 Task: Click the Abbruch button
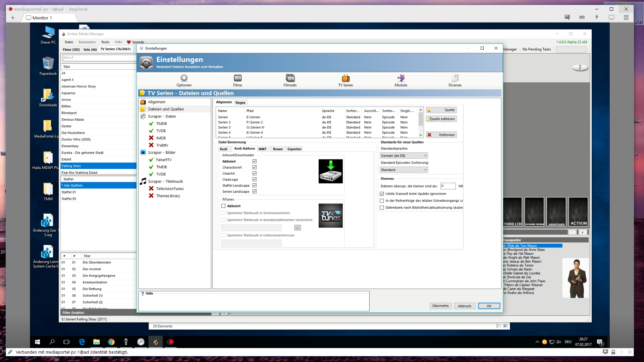click(465, 306)
